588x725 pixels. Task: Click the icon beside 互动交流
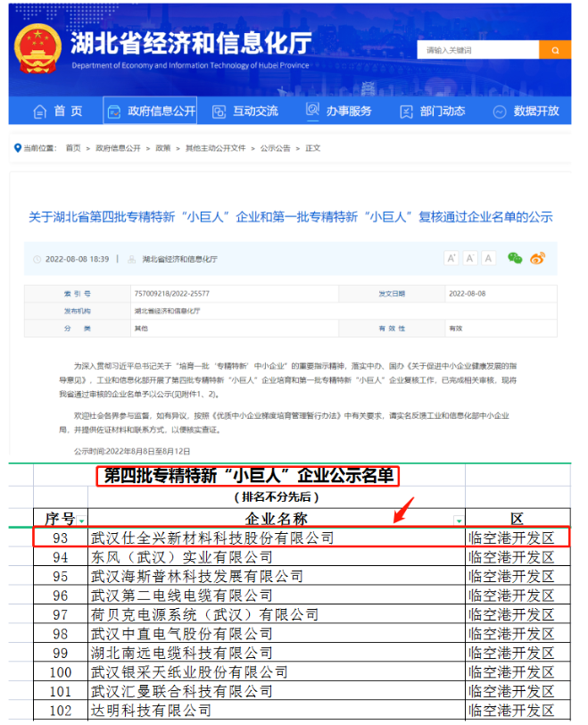coord(219,112)
